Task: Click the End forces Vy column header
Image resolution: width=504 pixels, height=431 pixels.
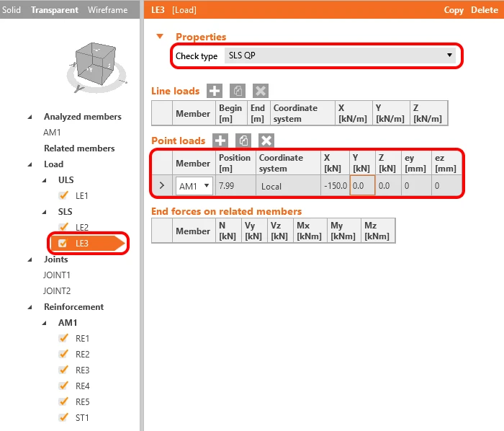Action: coord(254,231)
